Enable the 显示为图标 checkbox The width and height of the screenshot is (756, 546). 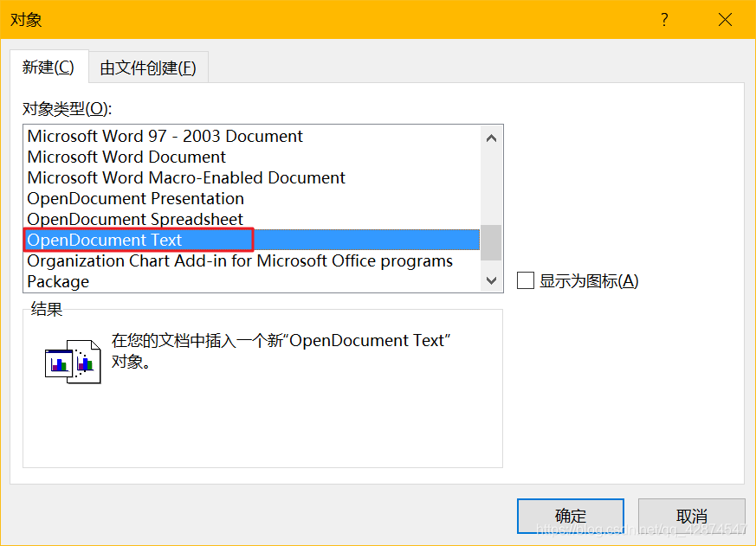tap(526, 280)
